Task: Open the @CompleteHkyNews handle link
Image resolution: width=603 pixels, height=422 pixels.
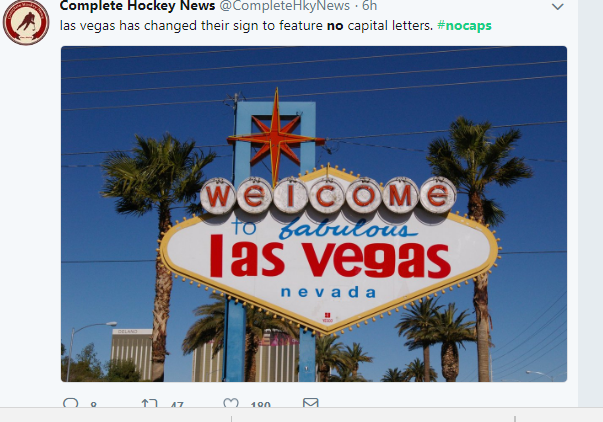Action: pyautogui.click(x=285, y=6)
